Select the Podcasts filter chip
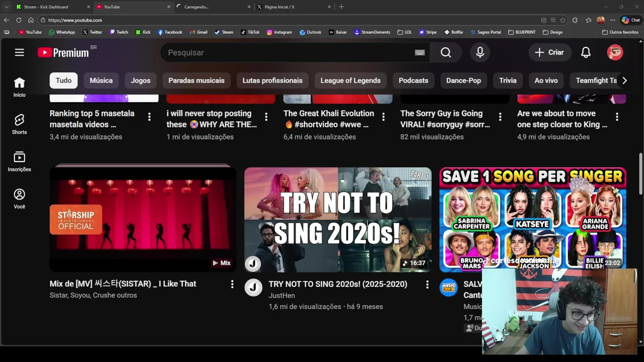 click(414, 80)
